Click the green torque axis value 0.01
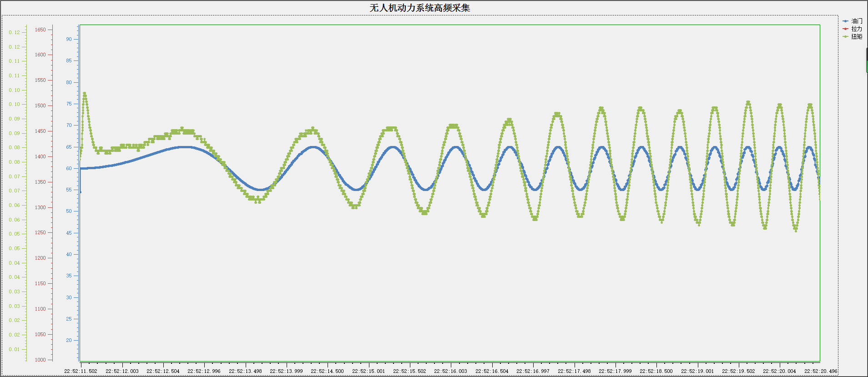The image size is (868, 377). 14,349
